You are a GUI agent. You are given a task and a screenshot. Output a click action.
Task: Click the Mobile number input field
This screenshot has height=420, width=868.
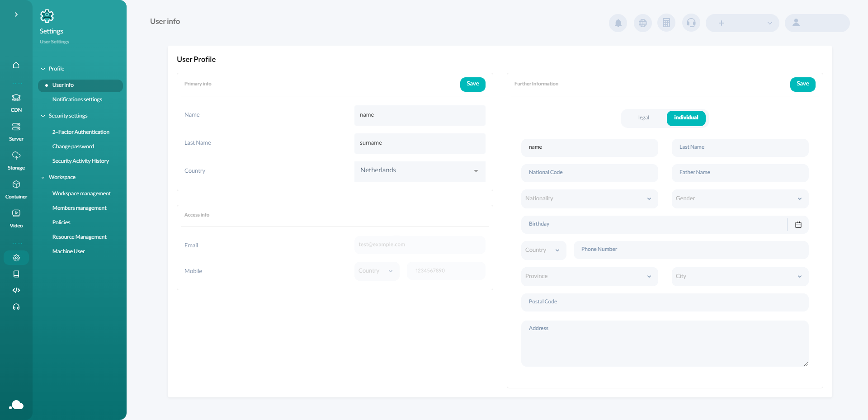pyautogui.click(x=446, y=271)
